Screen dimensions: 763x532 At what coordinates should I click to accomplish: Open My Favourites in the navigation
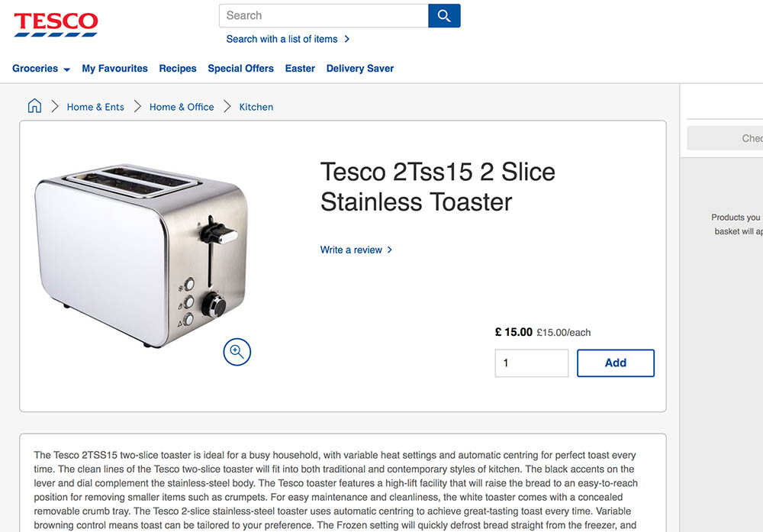[x=114, y=69]
